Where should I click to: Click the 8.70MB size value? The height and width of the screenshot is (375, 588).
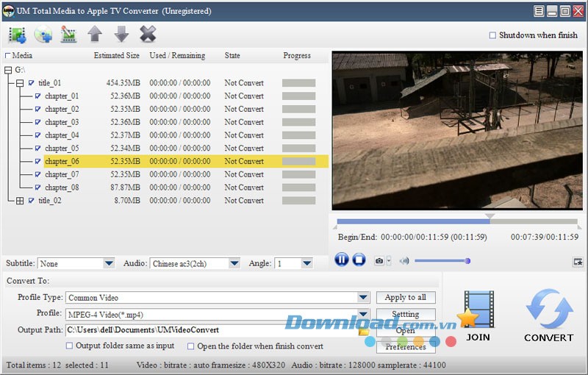point(127,201)
